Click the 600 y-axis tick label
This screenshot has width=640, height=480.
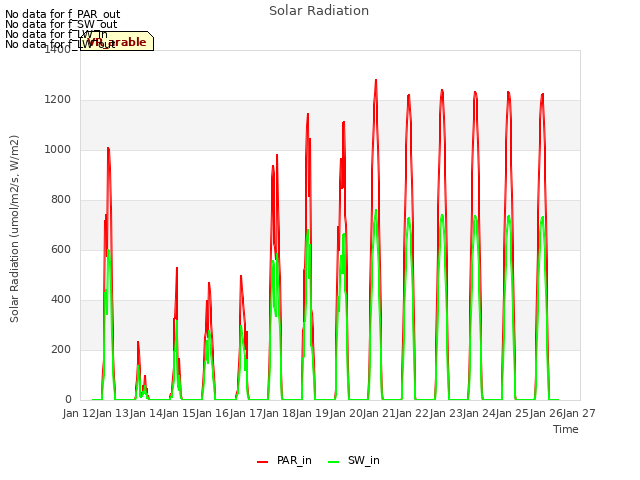[x=61, y=249]
